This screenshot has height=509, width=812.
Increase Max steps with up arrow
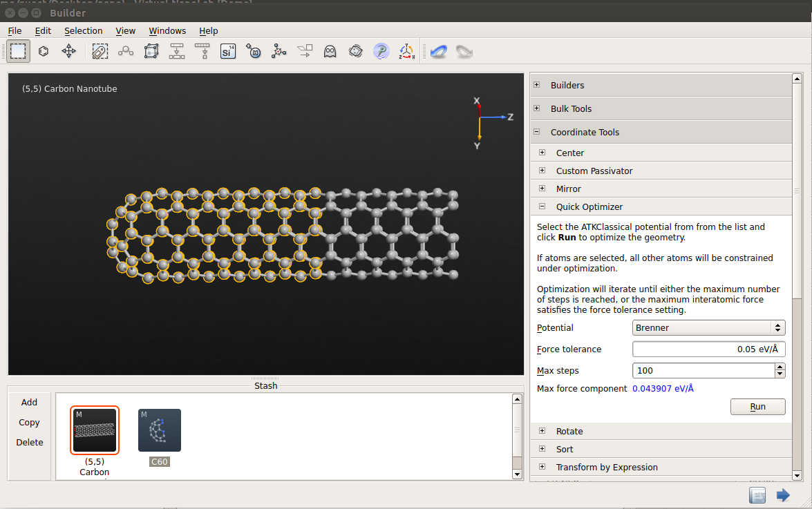(780, 367)
